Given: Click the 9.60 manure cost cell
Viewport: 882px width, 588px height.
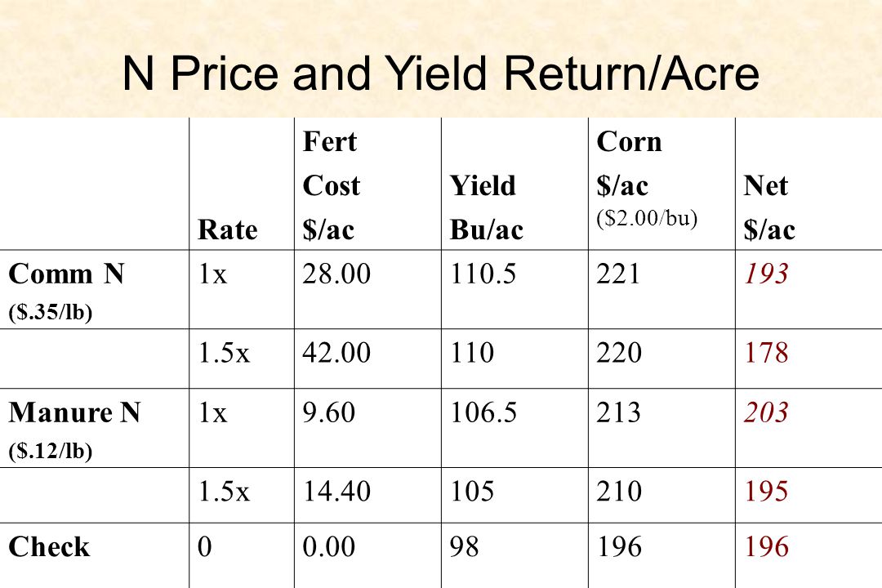Looking at the screenshot, I should 328,412.
